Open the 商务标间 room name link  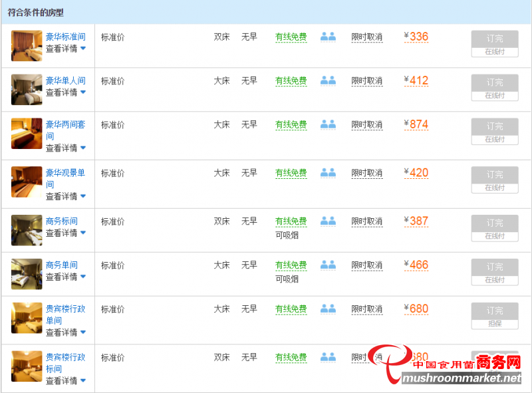[x=61, y=221]
